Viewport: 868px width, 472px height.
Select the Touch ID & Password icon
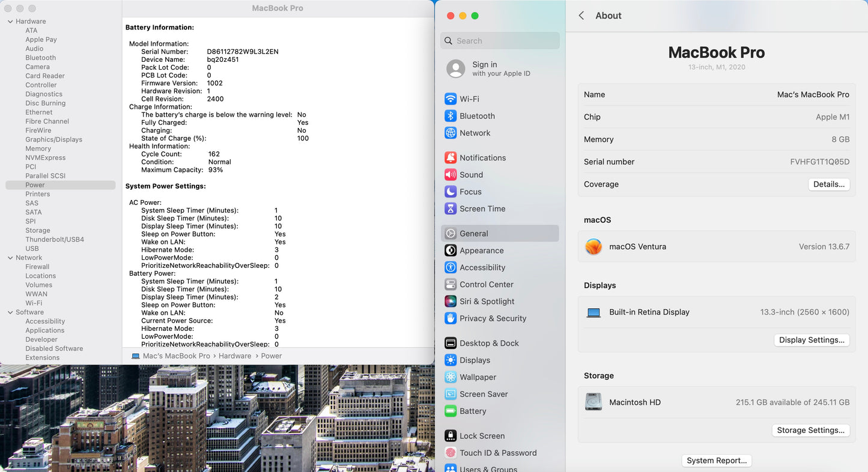451,453
